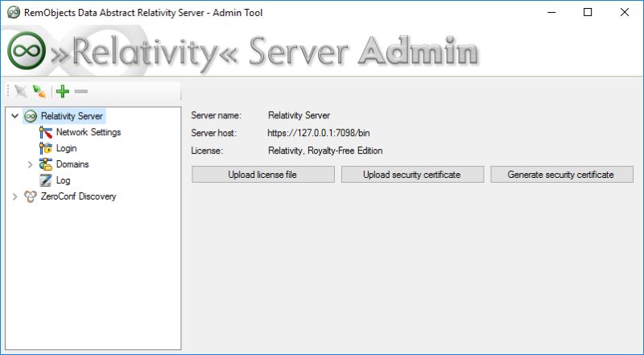The width and height of the screenshot is (644, 355).
Task: Click the Login lock icon
Action: point(46,148)
